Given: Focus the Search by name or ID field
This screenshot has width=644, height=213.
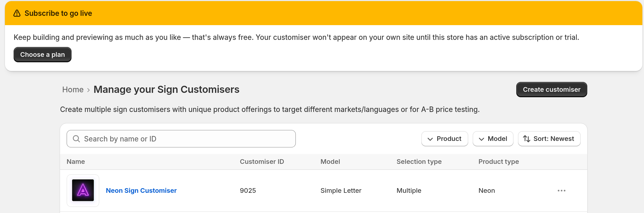Looking at the screenshot, I should coord(181,139).
